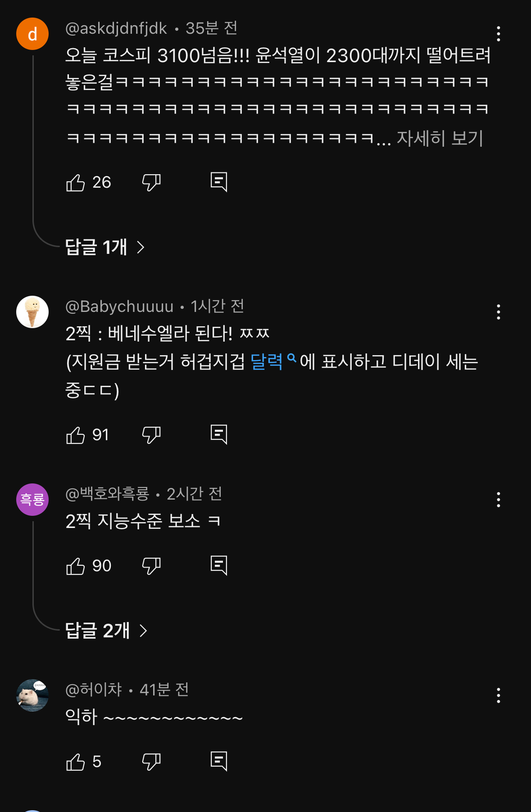The height and width of the screenshot is (812, 531).
Task: Open the @Babychuuuu ice cream avatar
Action: [32, 312]
